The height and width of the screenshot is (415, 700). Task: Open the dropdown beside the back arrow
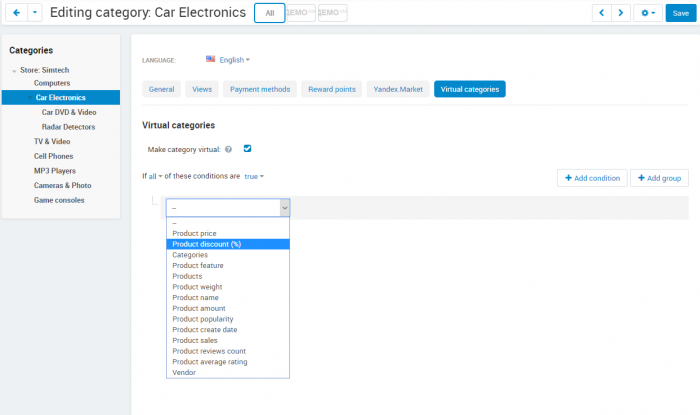35,13
